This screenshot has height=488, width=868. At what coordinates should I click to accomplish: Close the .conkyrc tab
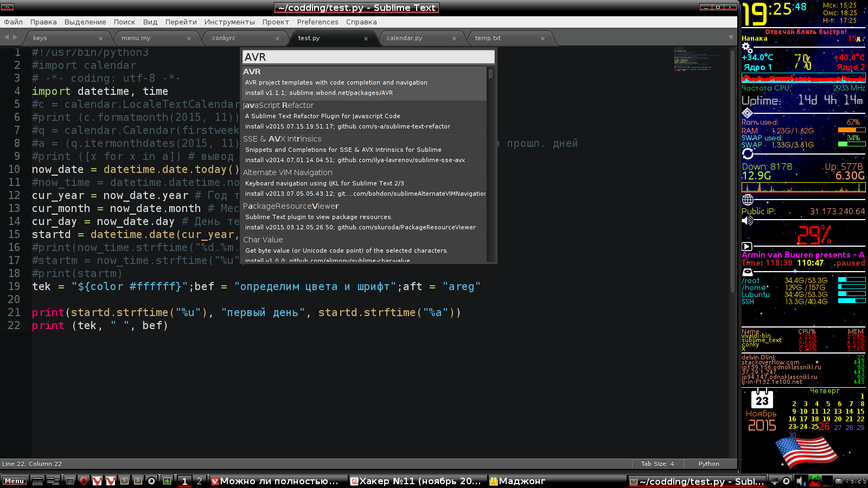tap(277, 38)
